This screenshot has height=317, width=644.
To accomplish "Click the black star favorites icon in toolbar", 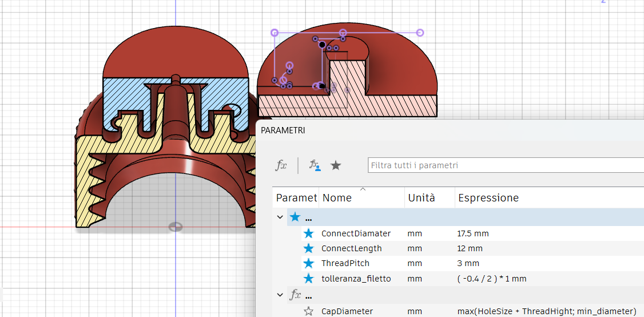I will click(x=336, y=165).
